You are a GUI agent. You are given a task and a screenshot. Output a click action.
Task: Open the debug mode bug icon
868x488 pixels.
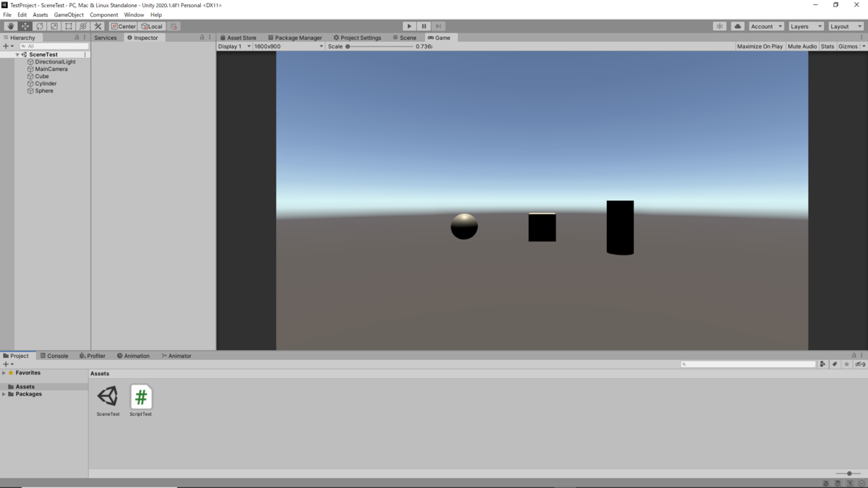tap(826, 483)
